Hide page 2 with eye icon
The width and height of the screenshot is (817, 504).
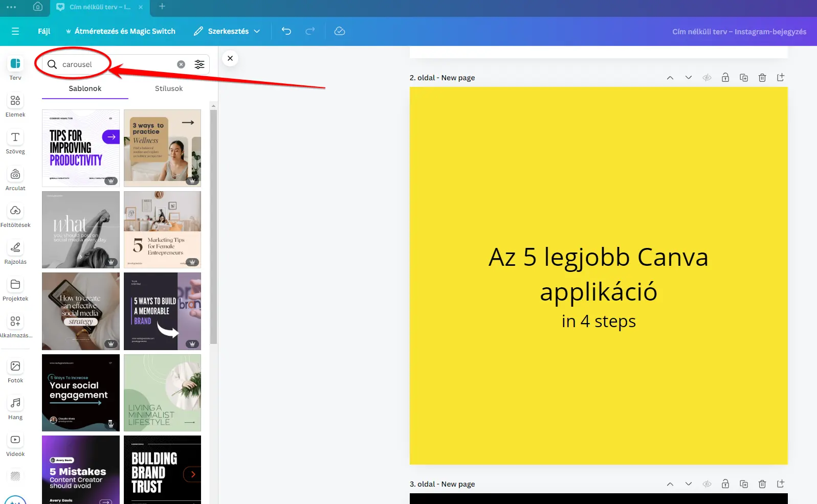[x=707, y=78]
